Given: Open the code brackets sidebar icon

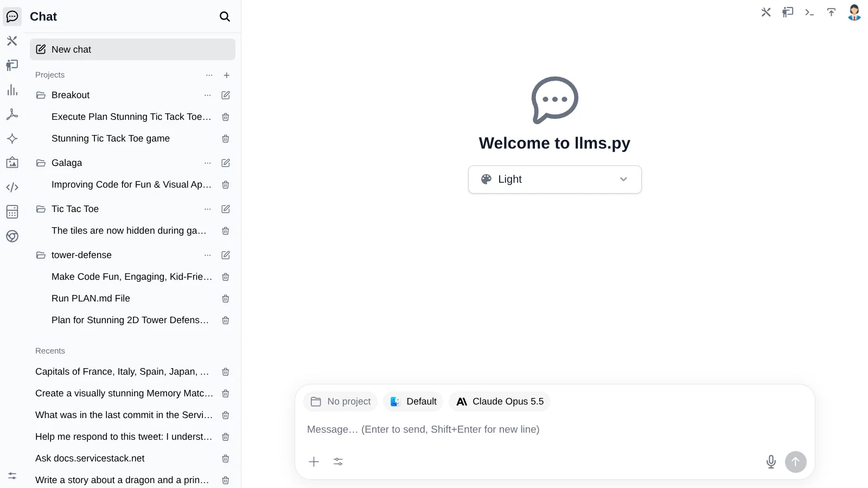Looking at the screenshot, I should tap(12, 187).
